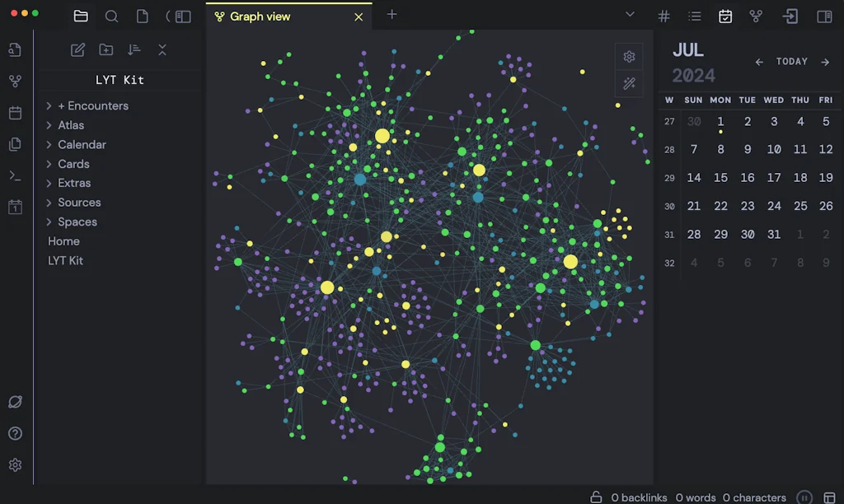Screen dimensions: 844x504
Task: Select the Graph view tab
Action: [288, 16]
